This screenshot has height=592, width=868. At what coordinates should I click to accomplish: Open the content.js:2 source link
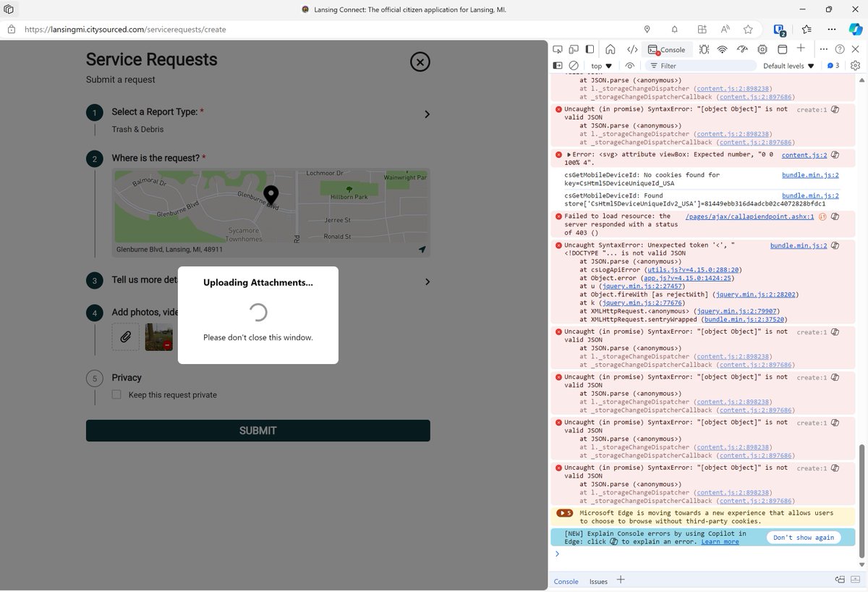pyautogui.click(x=804, y=155)
